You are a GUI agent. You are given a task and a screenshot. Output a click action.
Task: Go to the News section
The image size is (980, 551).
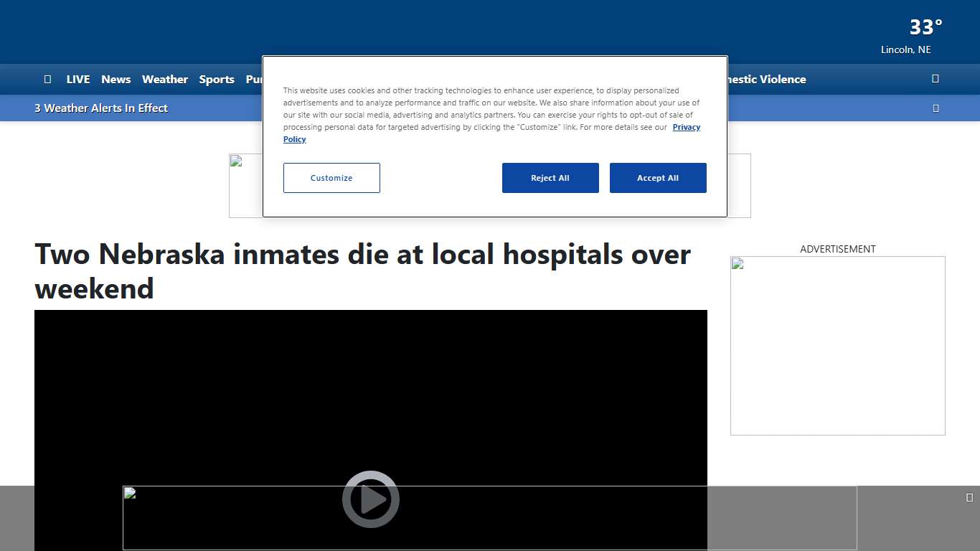coord(116,79)
